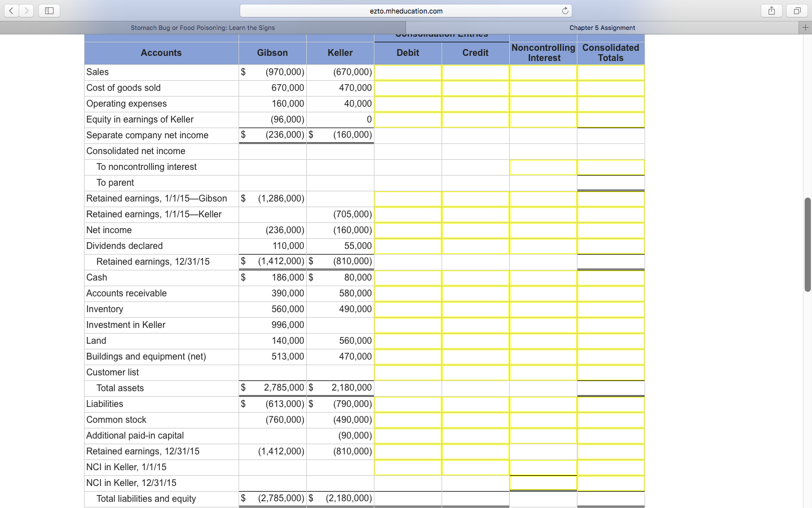Click the Debit column header
812x508 pixels.
pyautogui.click(x=408, y=53)
